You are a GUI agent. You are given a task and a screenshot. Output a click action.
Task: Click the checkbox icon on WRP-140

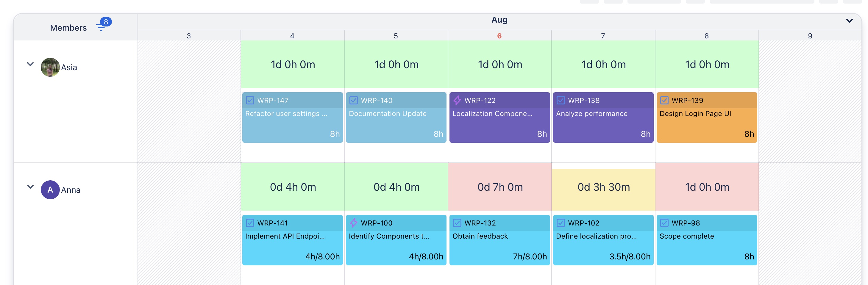(353, 100)
